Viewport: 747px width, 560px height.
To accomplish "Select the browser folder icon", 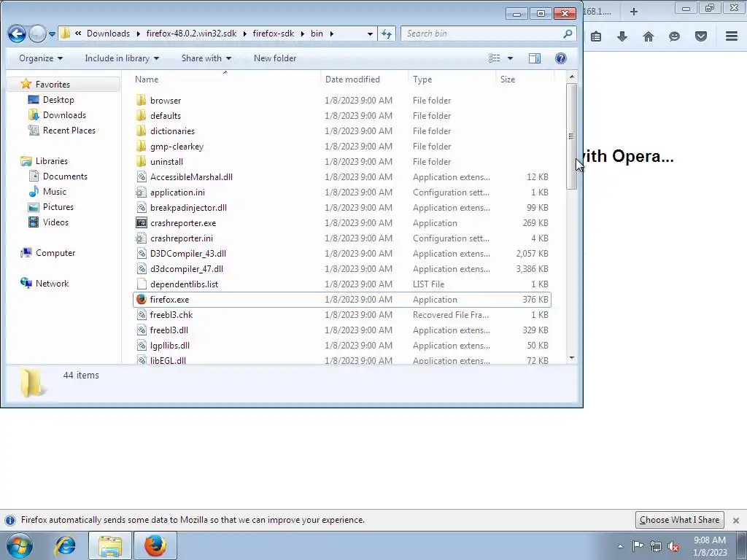I will pos(141,101).
